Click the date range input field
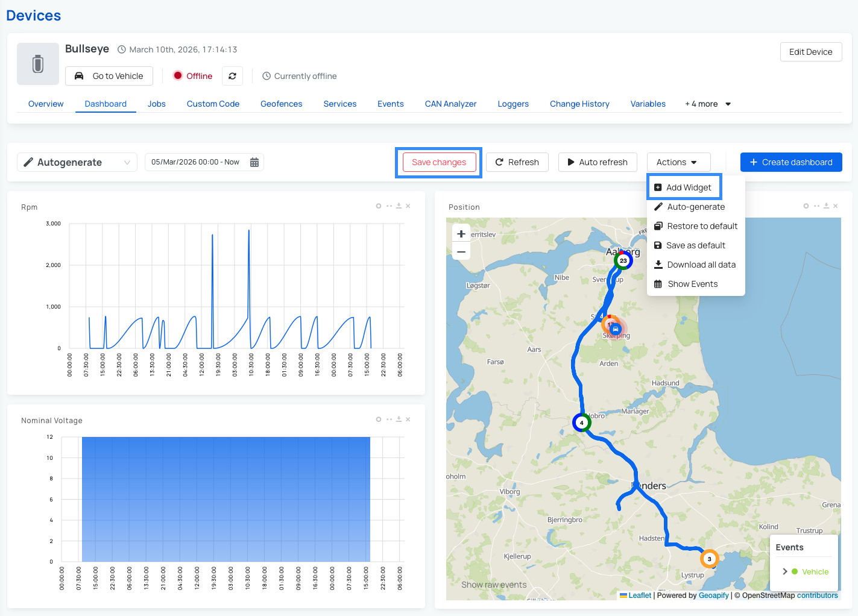This screenshot has height=616, width=858. coord(195,162)
